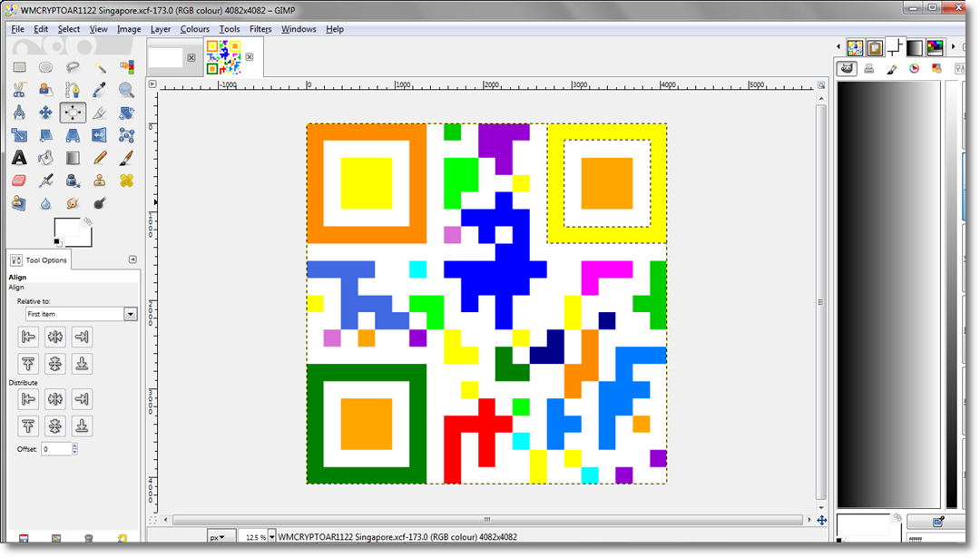Open the 'Relative to' First item dropdown

coord(82,314)
